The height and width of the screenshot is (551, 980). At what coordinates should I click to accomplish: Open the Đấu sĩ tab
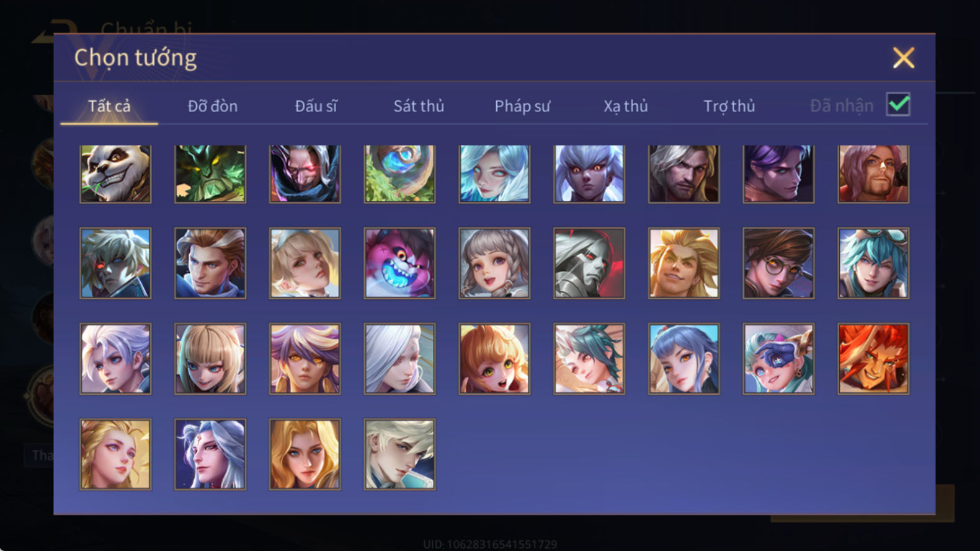[316, 106]
